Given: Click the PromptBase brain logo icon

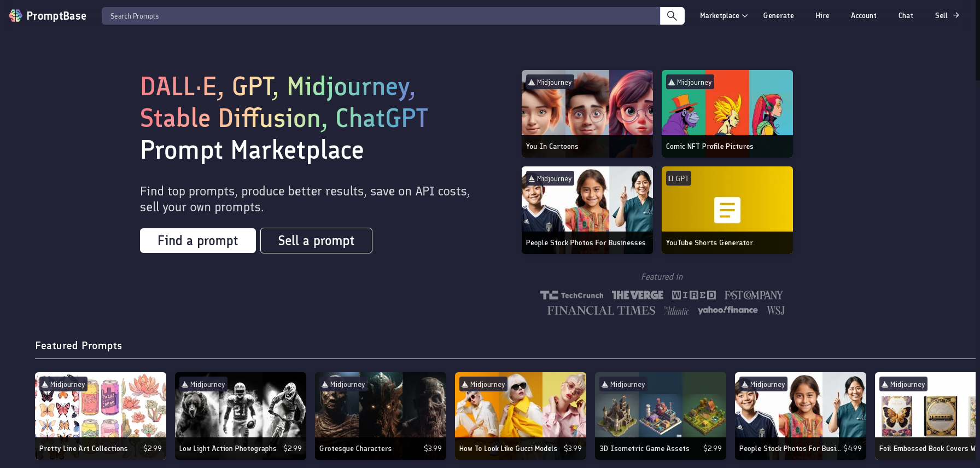Looking at the screenshot, I should (x=15, y=16).
